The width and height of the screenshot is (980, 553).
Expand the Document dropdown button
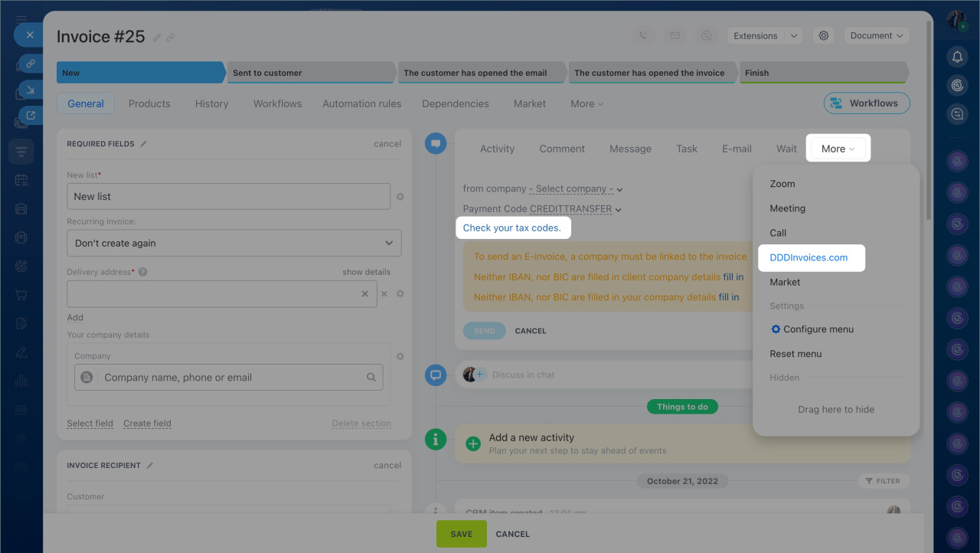point(877,36)
